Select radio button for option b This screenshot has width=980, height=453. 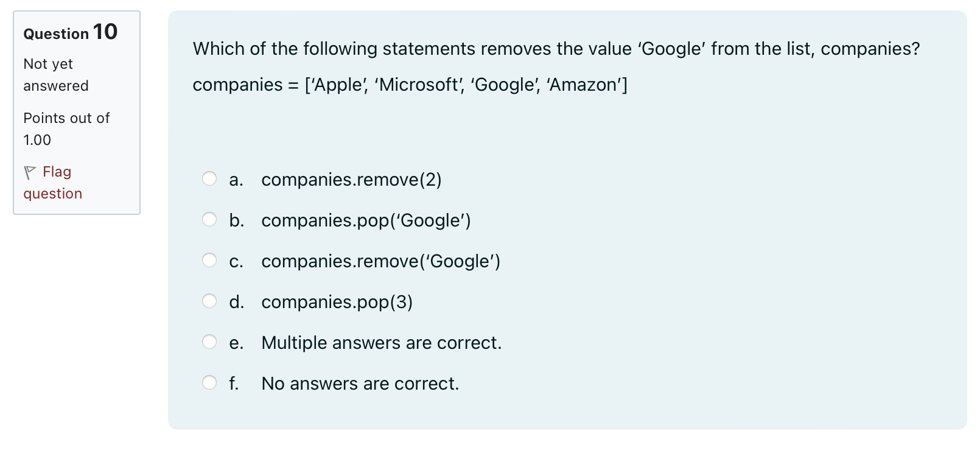click(x=209, y=219)
